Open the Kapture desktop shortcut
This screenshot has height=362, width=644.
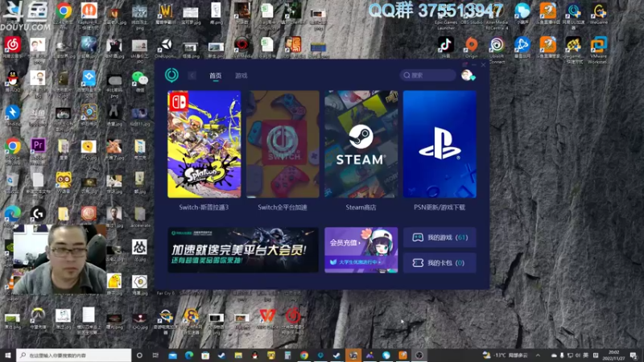[89, 13]
